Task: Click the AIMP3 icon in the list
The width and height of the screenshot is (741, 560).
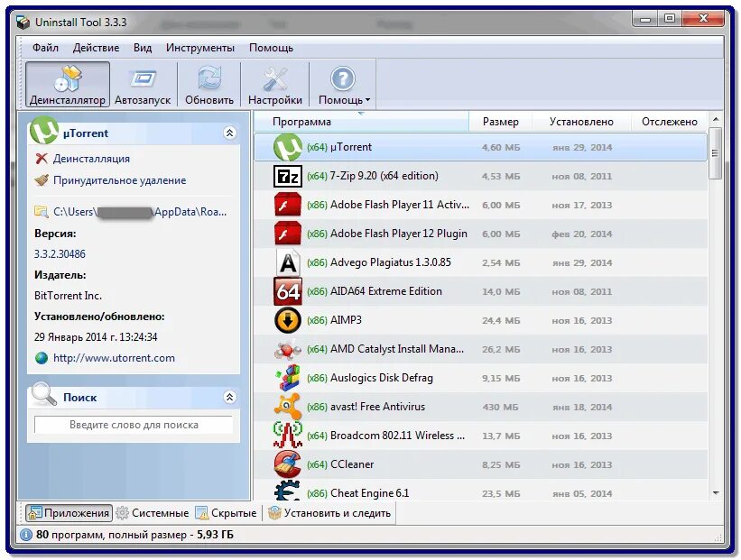Action: coord(287,320)
